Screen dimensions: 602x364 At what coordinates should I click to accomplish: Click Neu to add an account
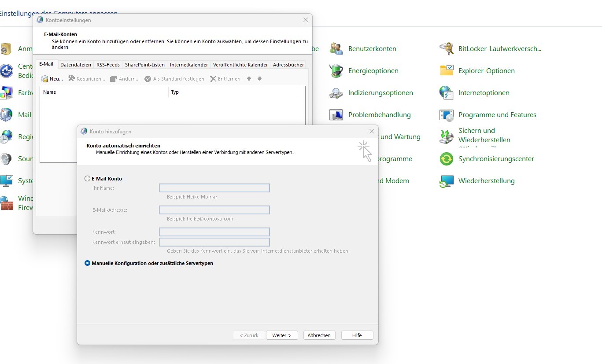[x=52, y=79]
